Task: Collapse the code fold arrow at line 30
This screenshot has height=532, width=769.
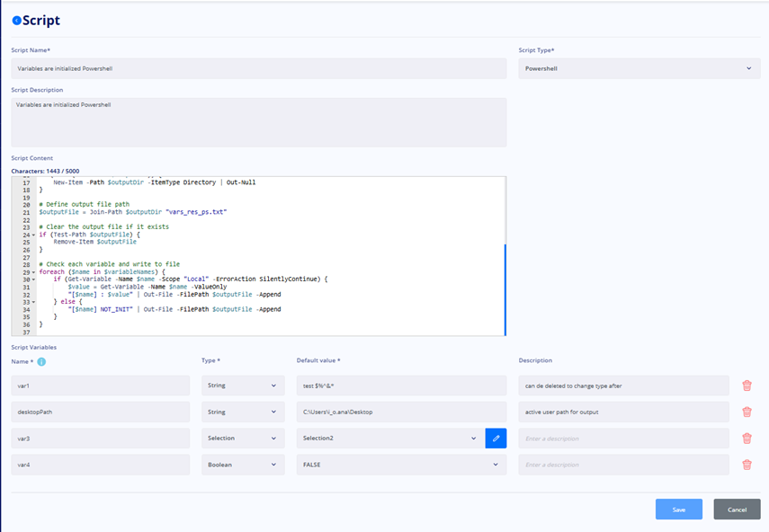Action: [33, 279]
